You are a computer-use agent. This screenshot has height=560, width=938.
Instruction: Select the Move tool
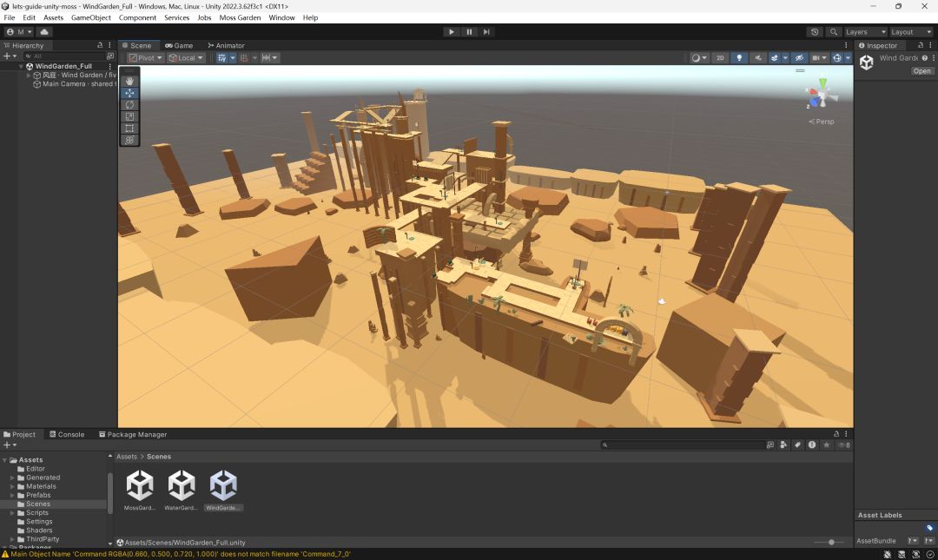(129, 93)
